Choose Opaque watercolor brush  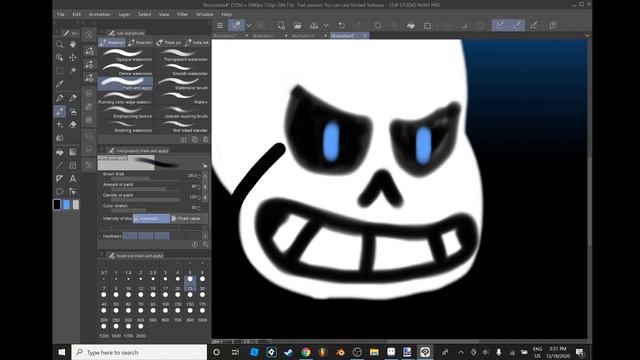tap(126, 56)
